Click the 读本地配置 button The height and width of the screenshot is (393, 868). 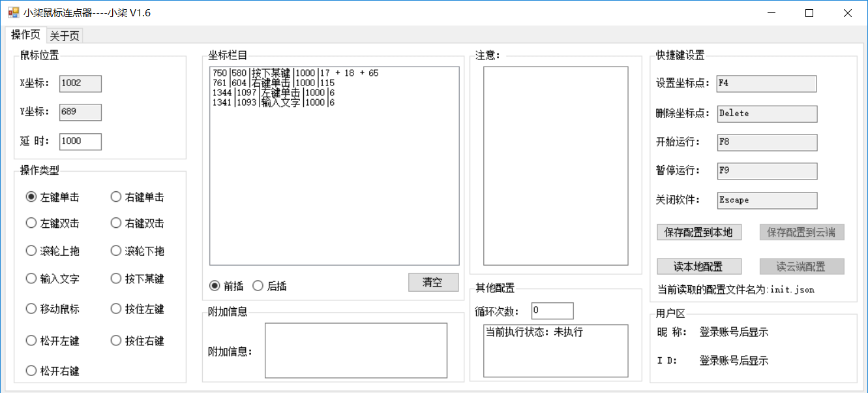coord(698,266)
